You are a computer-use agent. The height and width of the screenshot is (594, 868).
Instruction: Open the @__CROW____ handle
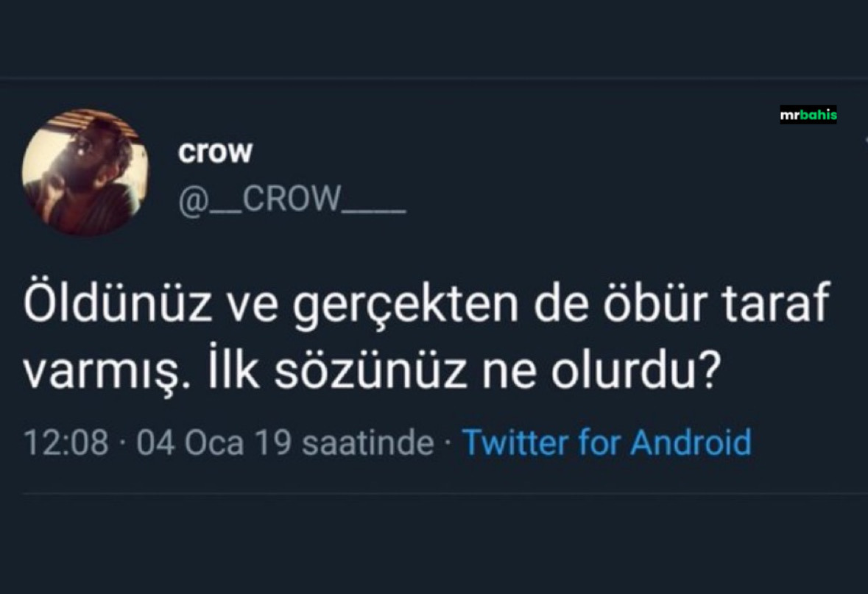point(292,199)
